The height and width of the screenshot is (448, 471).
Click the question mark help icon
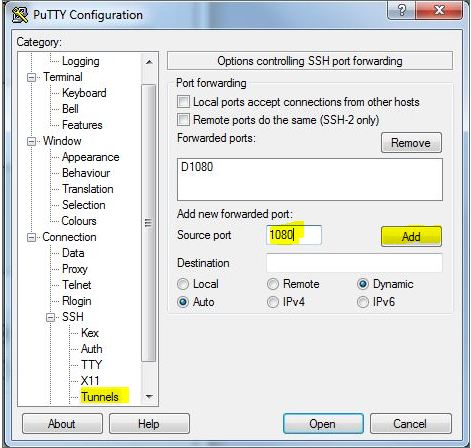coord(402,10)
